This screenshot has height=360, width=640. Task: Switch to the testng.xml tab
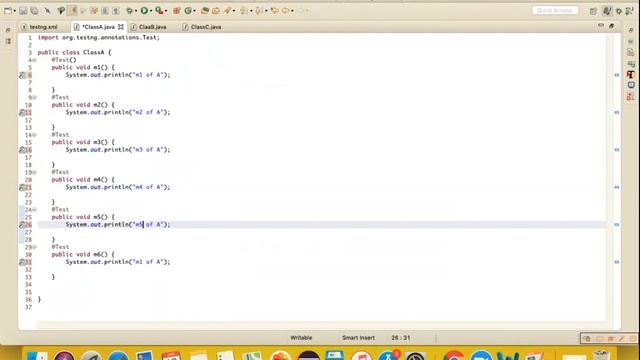40,27
